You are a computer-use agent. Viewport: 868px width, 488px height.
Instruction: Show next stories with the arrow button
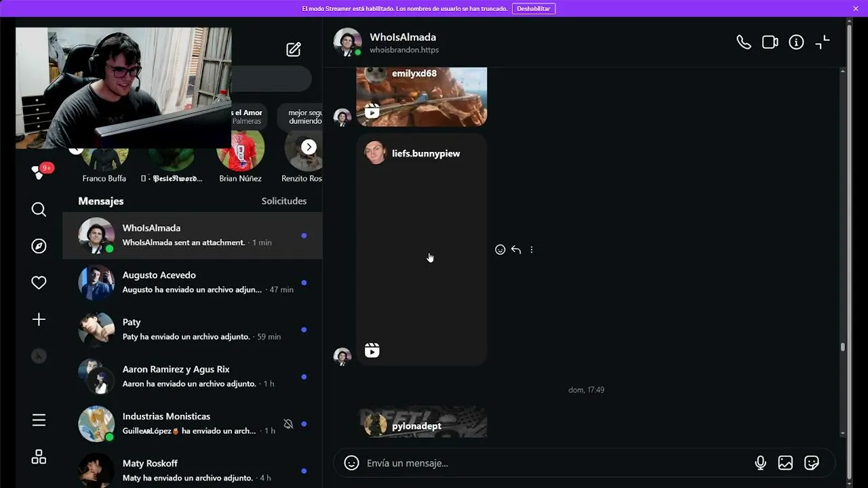[x=309, y=147]
